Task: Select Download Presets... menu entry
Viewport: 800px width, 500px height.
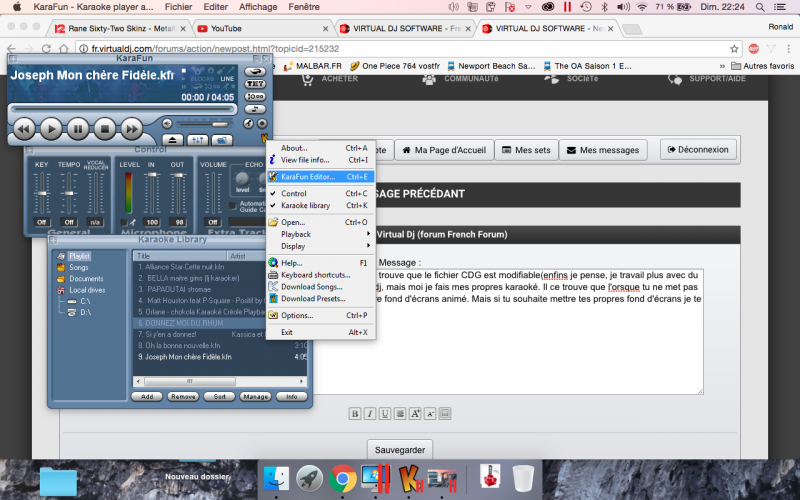Action: point(321,298)
